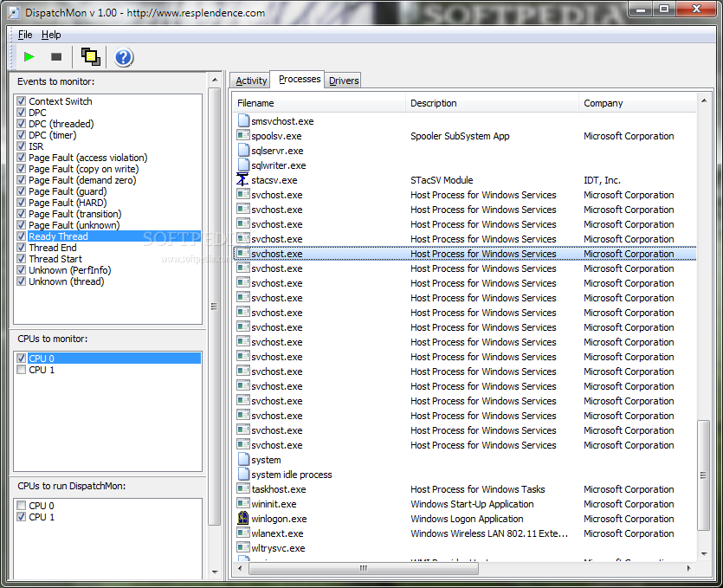
Task: Click the wlanext.exe process icon
Action: tap(243, 533)
